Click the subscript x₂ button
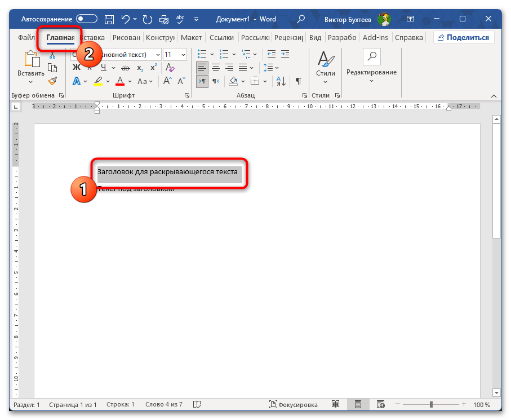The width and height of the screenshot is (511, 420). 140,68
